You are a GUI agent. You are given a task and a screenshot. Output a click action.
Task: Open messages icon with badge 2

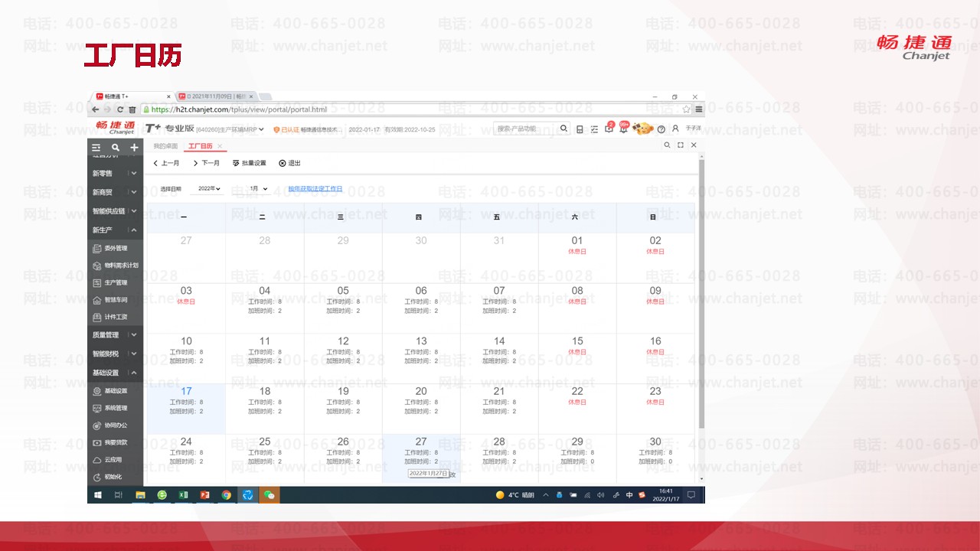(609, 129)
